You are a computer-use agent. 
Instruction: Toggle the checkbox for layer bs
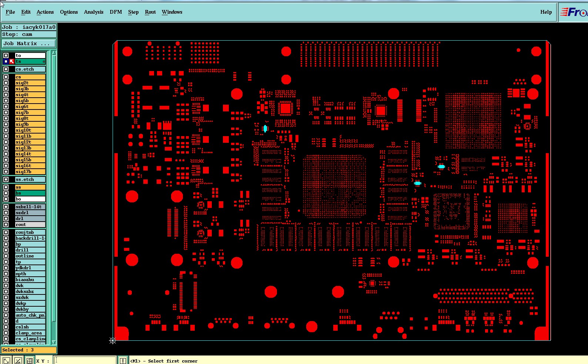pos(6,193)
